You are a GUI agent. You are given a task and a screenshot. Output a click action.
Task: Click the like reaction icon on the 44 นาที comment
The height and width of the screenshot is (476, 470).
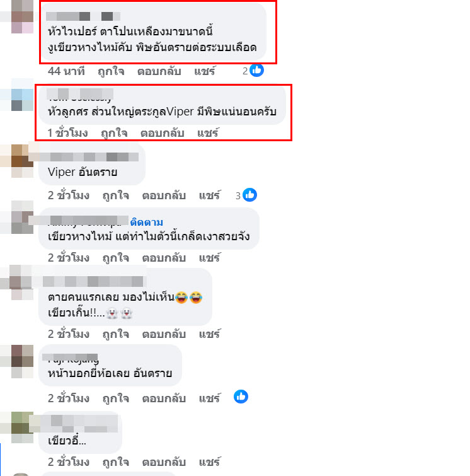click(256, 71)
